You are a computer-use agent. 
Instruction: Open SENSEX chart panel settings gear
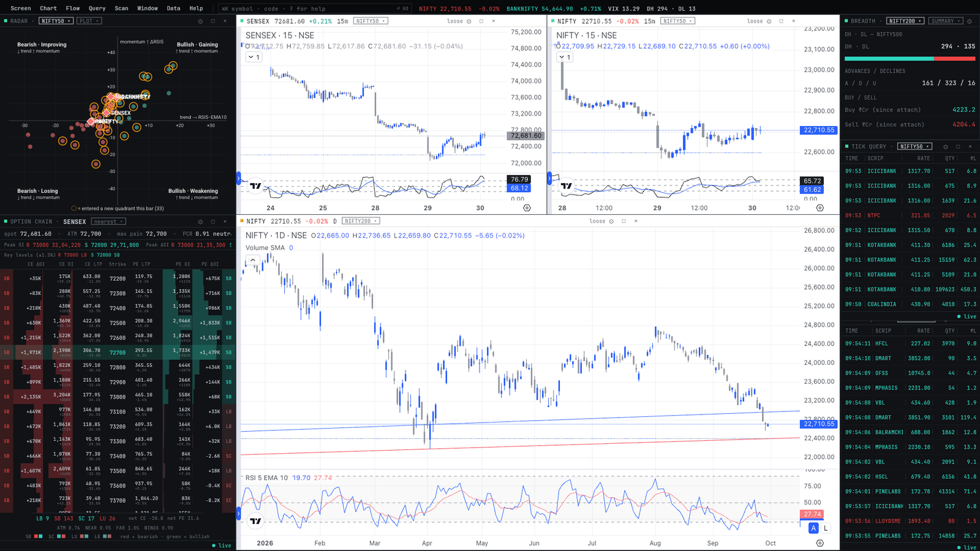pyautogui.click(x=469, y=21)
